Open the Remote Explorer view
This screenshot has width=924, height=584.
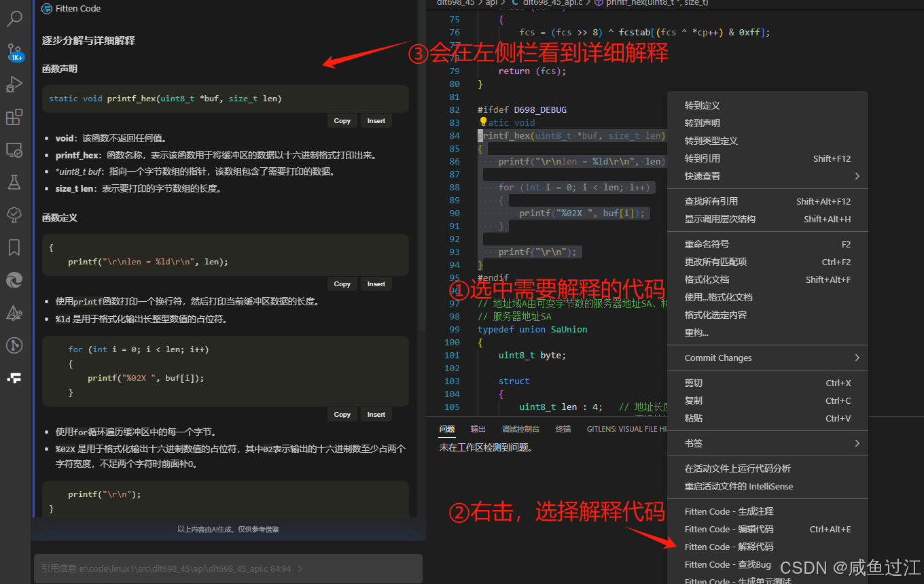coord(14,150)
